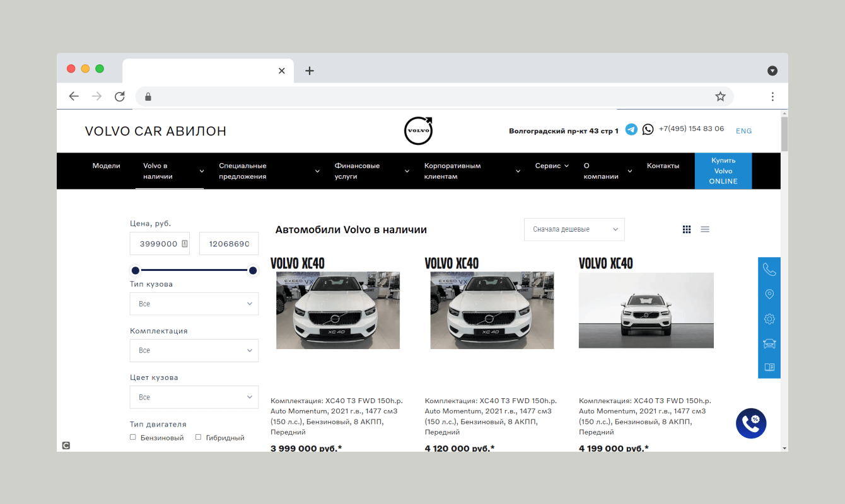Click the browser address bar
Viewport: 845px width, 504px height.
click(x=434, y=96)
